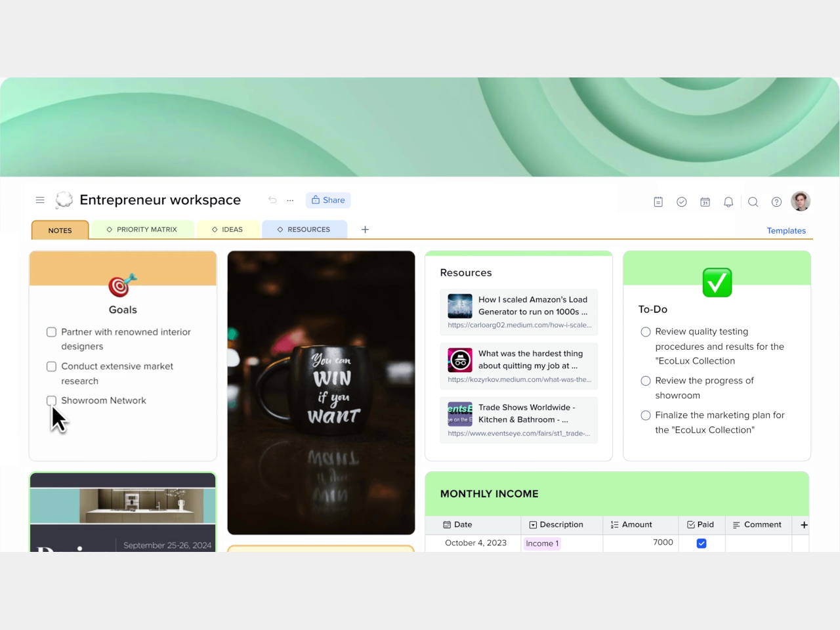
Task: Click the undo arrow icon
Action: pos(272,200)
